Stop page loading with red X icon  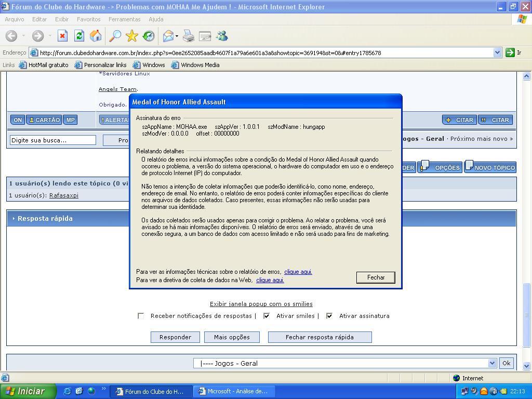(x=62, y=36)
